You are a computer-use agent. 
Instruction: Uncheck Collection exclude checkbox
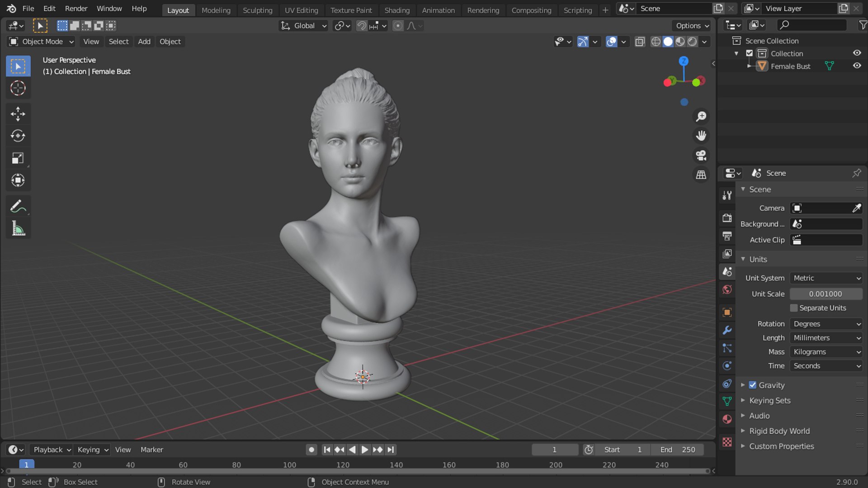point(750,53)
